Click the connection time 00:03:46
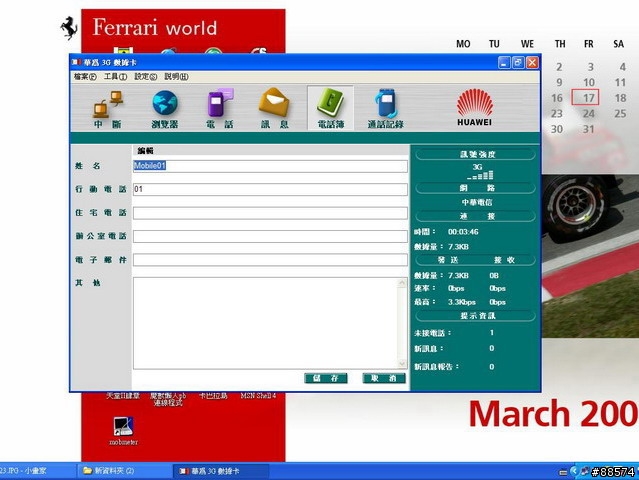 point(463,232)
